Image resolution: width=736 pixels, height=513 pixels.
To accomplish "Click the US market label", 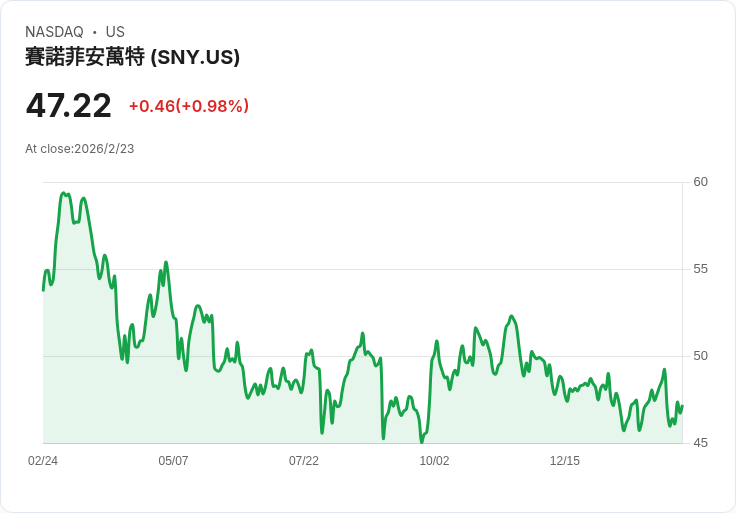I will click(x=115, y=32).
